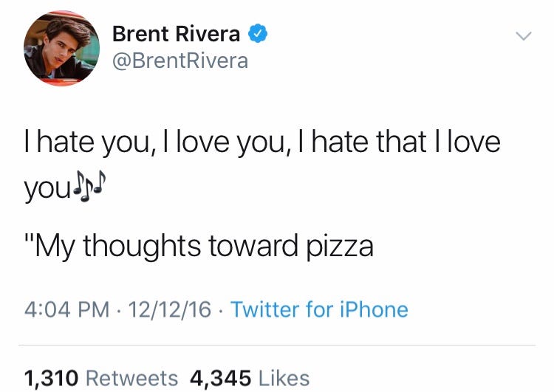Open Brent Rivera's profile photo
The height and width of the screenshot is (392, 554).
coord(61,49)
